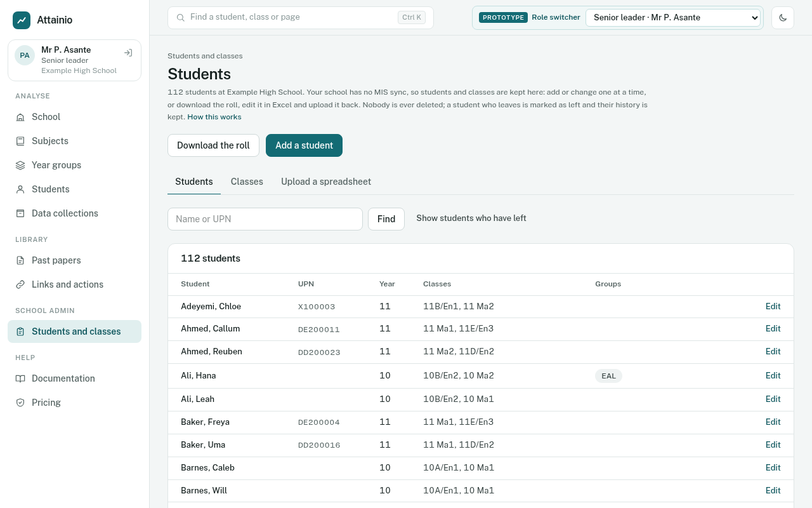This screenshot has width=812, height=508.
Task: Click the classes cell 10A/En1, 10 Ma1 for Barnes, Caleb
Action: (459, 467)
